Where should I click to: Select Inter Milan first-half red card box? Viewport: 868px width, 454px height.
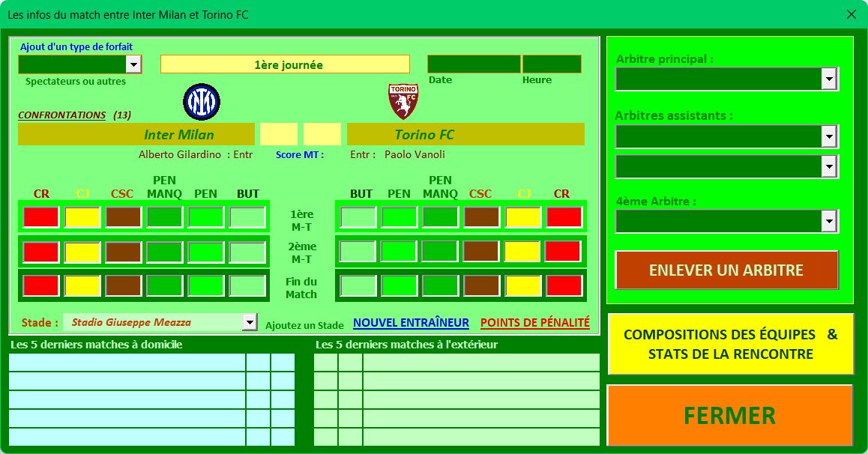click(40, 217)
